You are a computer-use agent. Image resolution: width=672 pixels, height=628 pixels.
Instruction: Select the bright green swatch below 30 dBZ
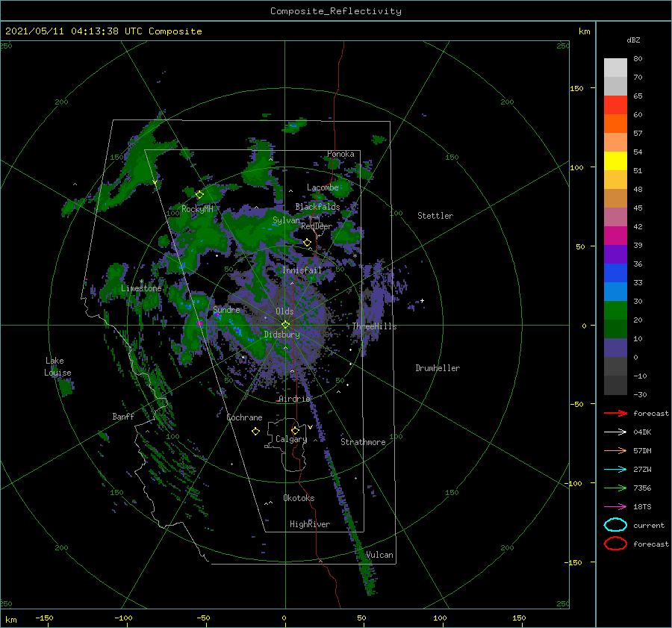(x=615, y=311)
